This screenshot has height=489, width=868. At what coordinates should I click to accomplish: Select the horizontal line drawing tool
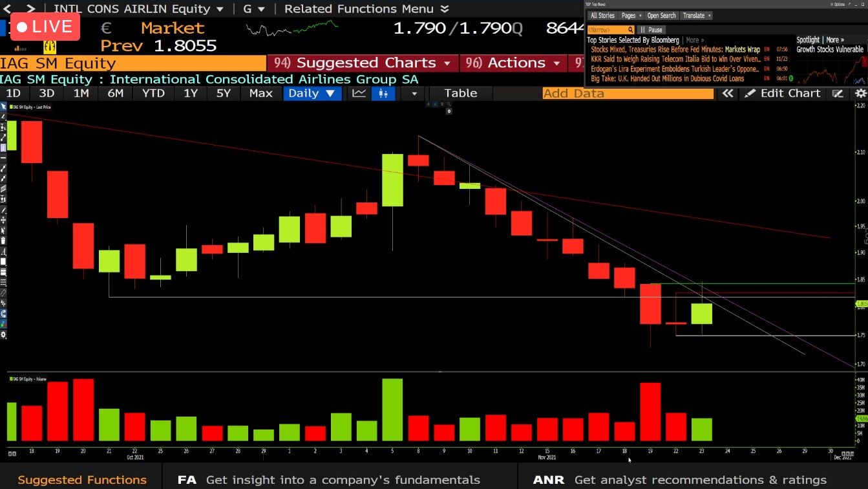pyautogui.click(x=3, y=158)
